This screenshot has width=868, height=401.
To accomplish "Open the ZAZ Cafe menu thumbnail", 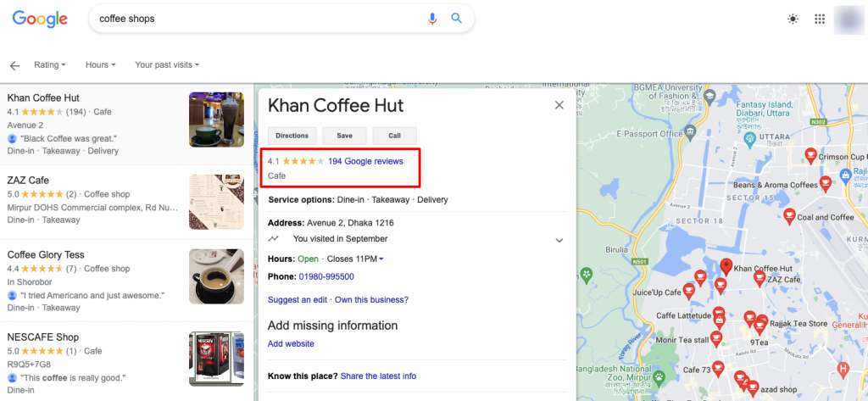I will click(x=216, y=202).
